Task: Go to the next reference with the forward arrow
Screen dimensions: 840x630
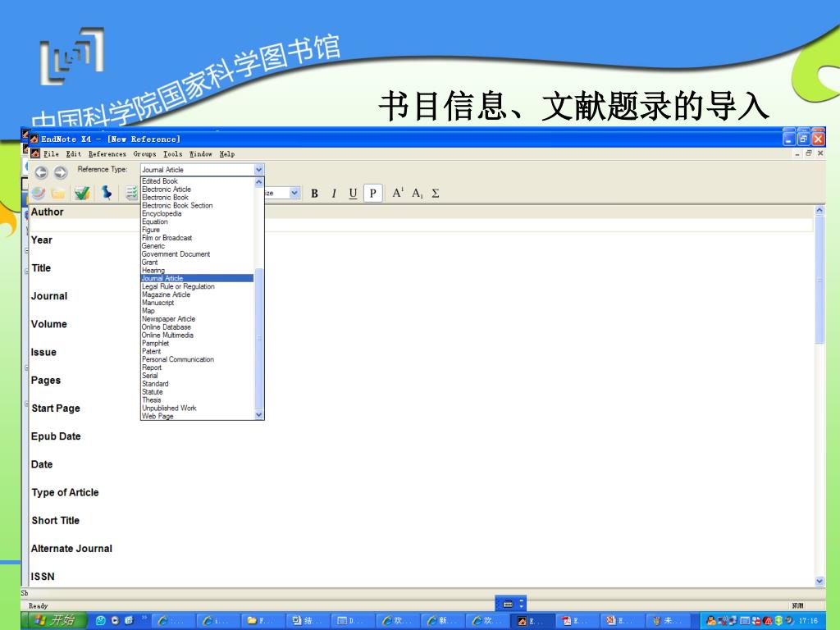Action: (61, 172)
